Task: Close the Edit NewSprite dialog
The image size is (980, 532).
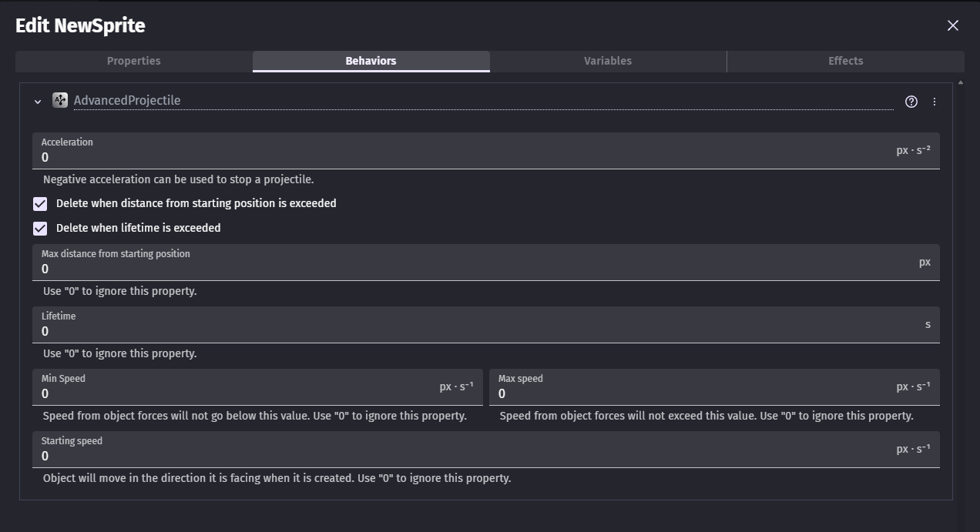Action: pyautogui.click(x=953, y=25)
